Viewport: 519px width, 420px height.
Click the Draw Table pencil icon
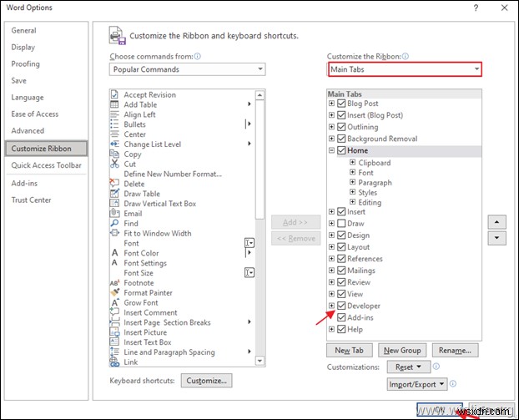(x=114, y=194)
